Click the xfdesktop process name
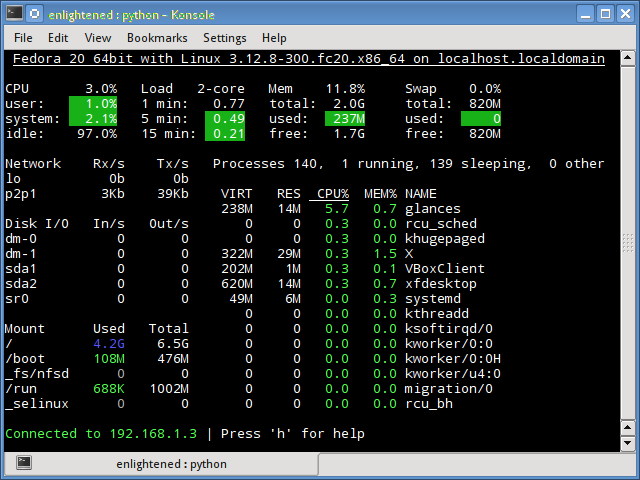Screen dimensions: 640x480 (441, 284)
